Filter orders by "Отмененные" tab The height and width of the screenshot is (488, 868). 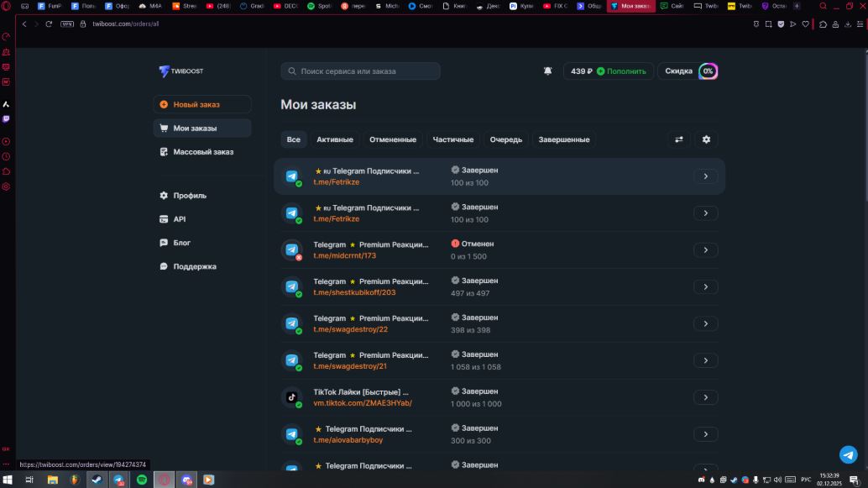click(393, 139)
